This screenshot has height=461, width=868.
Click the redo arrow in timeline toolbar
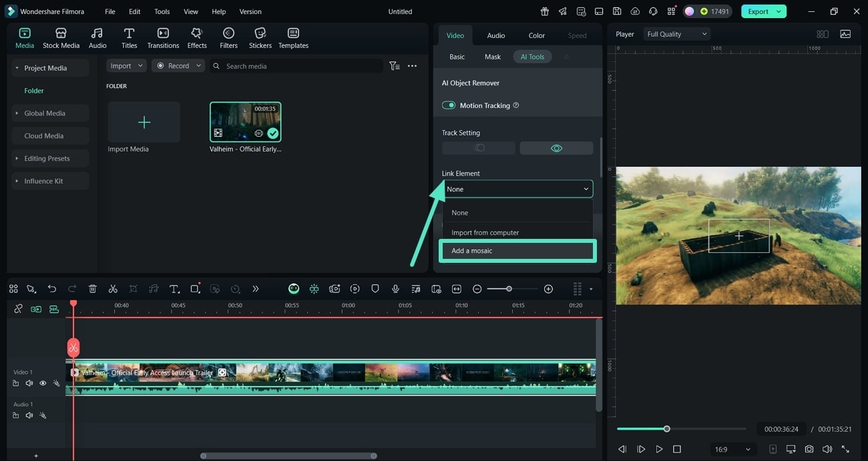(x=72, y=289)
